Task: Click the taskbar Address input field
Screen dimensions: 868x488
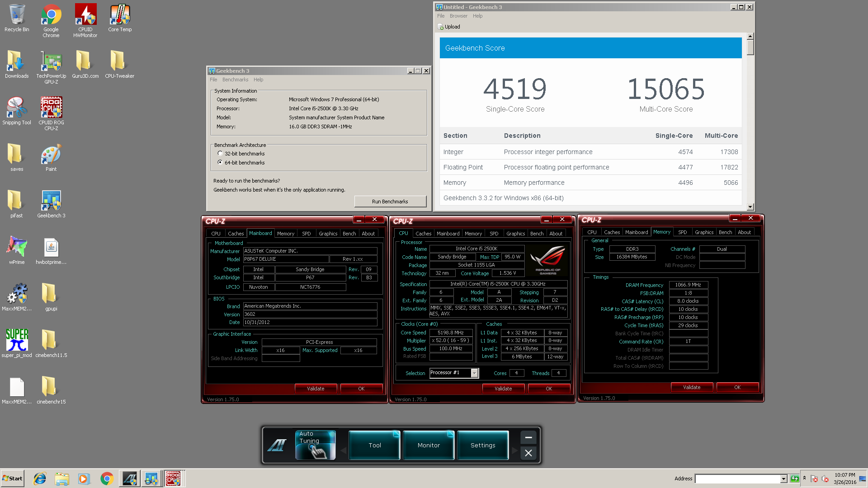Action: [x=738, y=479]
